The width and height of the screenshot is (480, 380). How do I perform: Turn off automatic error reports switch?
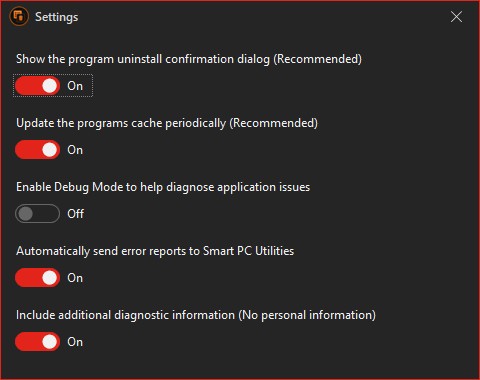point(37,278)
